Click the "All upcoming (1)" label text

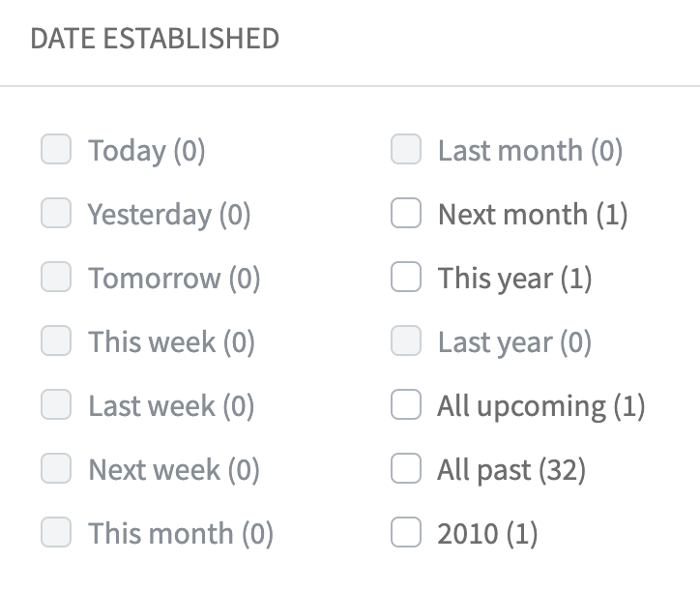tap(540, 406)
